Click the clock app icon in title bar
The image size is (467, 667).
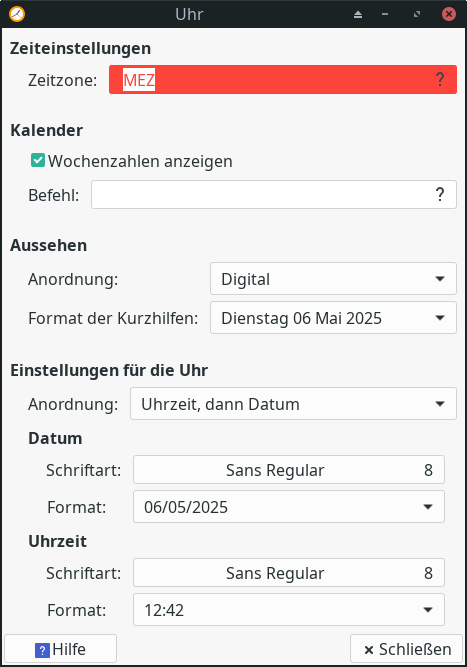pyautogui.click(x=17, y=14)
